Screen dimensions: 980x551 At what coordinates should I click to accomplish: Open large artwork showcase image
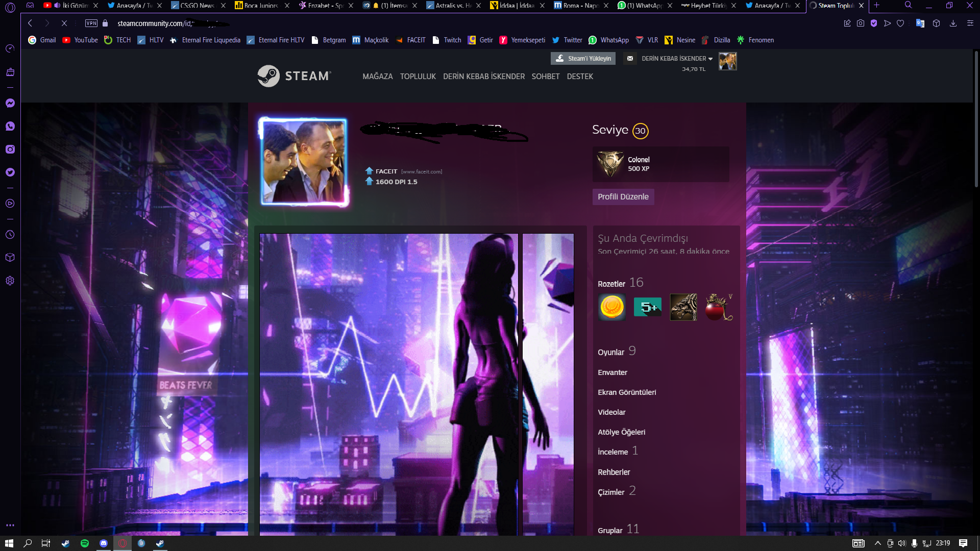(x=388, y=384)
